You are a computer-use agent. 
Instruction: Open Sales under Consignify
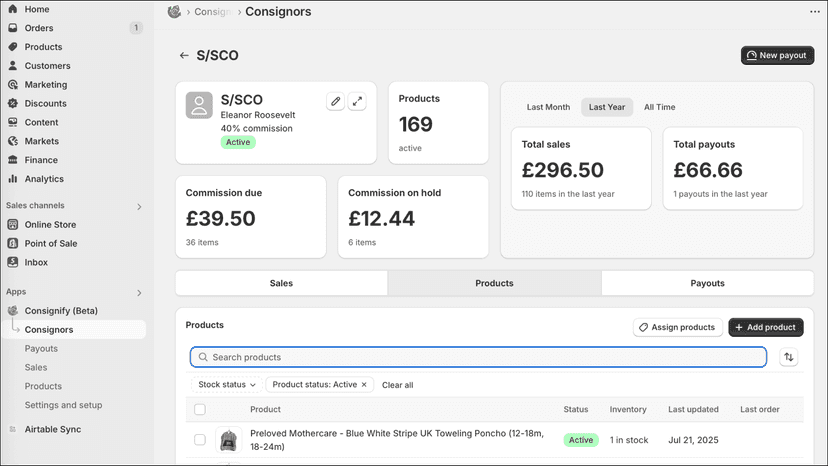click(x=36, y=367)
